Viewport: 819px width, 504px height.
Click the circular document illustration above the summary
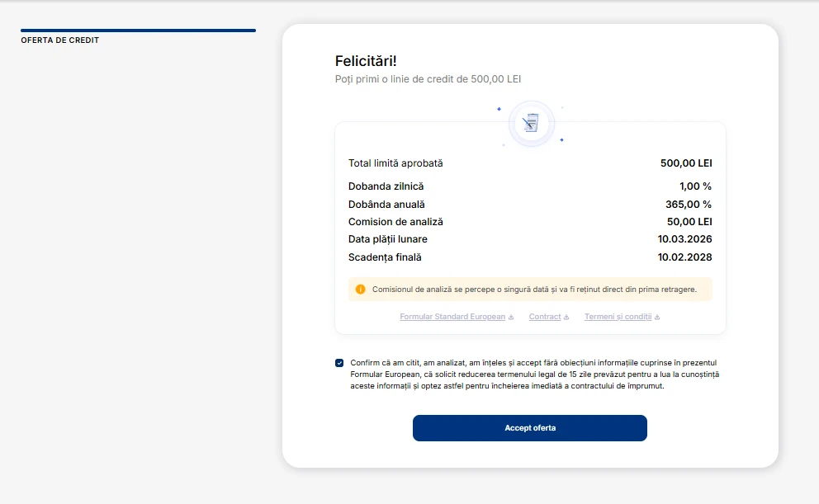point(531,123)
